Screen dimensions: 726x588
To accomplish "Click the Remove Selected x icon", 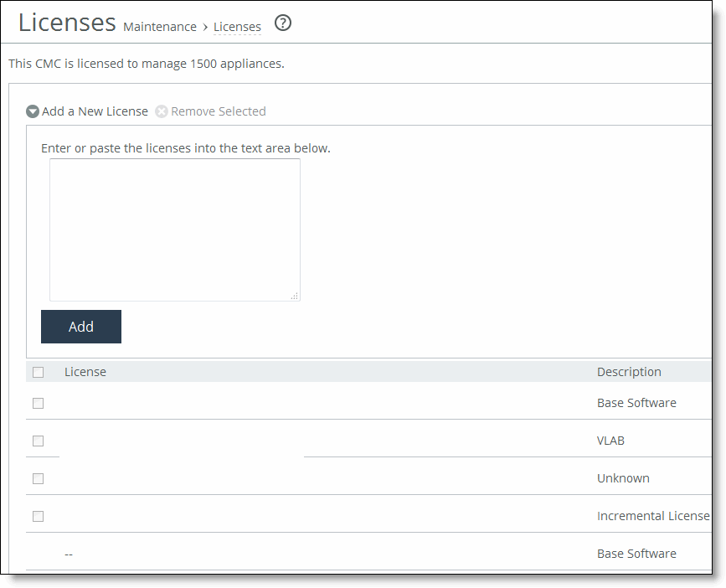I will pyautogui.click(x=162, y=111).
